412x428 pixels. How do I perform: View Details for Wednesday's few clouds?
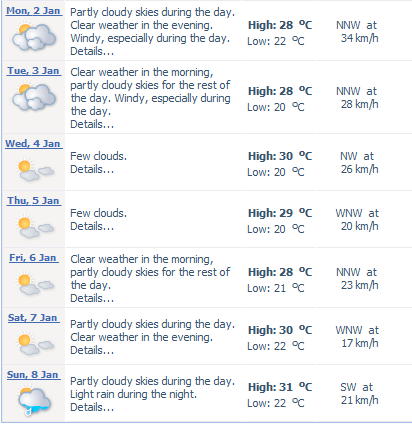coord(92,169)
